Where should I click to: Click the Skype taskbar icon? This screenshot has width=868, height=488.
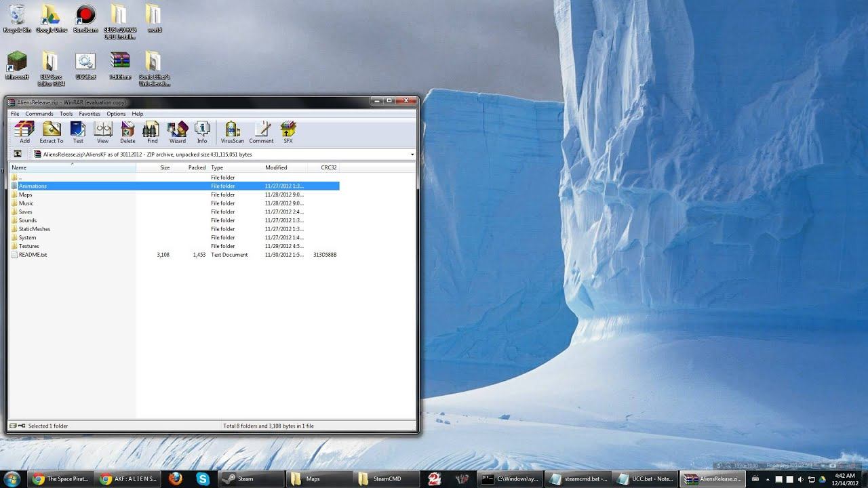point(203,479)
